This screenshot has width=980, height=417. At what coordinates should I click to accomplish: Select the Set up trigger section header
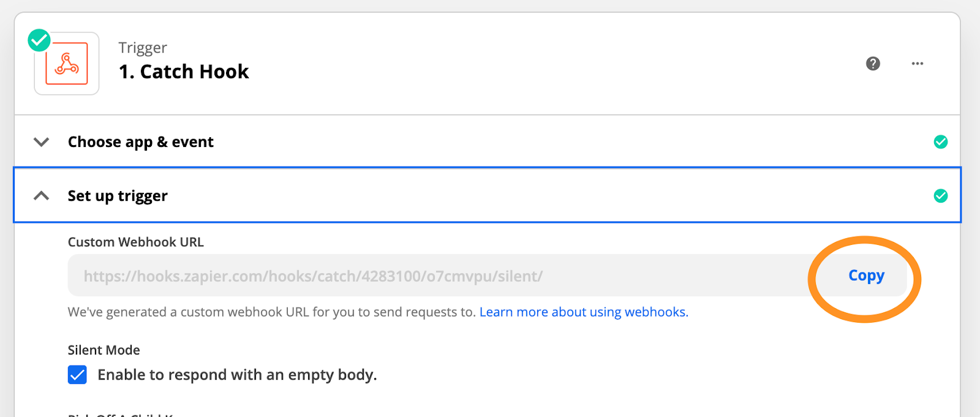pyautogui.click(x=118, y=196)
